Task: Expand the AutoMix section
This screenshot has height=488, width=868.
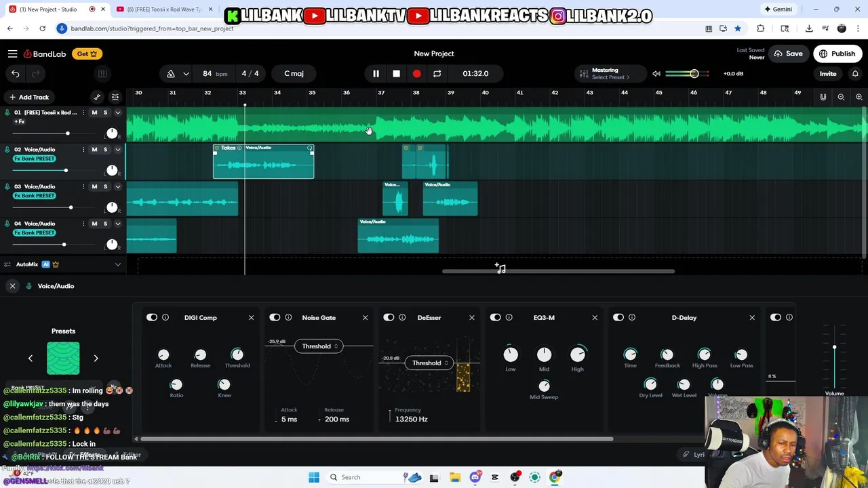Action: click(117, 264)
